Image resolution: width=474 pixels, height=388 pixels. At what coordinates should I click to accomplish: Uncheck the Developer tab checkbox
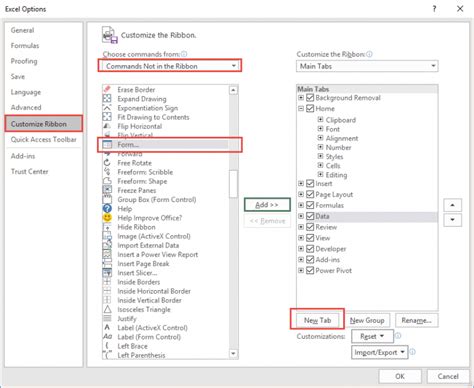pyautogui.click(x=310, y=249)
